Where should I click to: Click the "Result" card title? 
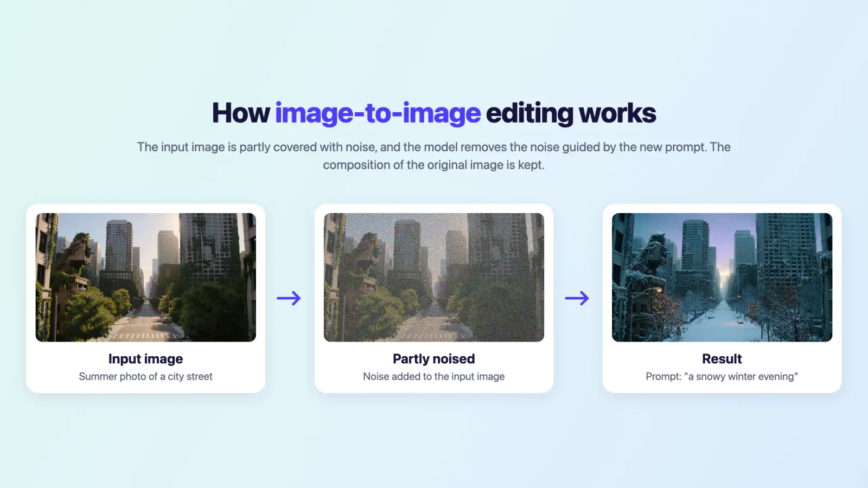click(x=722, y=359)
